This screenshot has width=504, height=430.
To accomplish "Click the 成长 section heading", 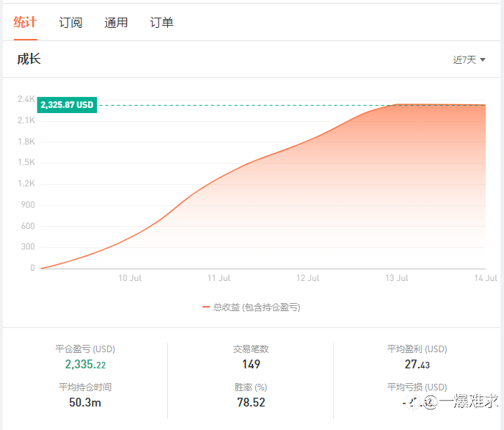I will 29,59.
